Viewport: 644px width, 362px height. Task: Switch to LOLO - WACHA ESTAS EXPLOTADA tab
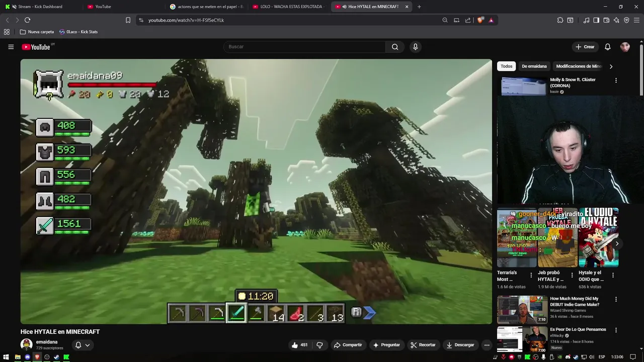click(x=289, y=7)
